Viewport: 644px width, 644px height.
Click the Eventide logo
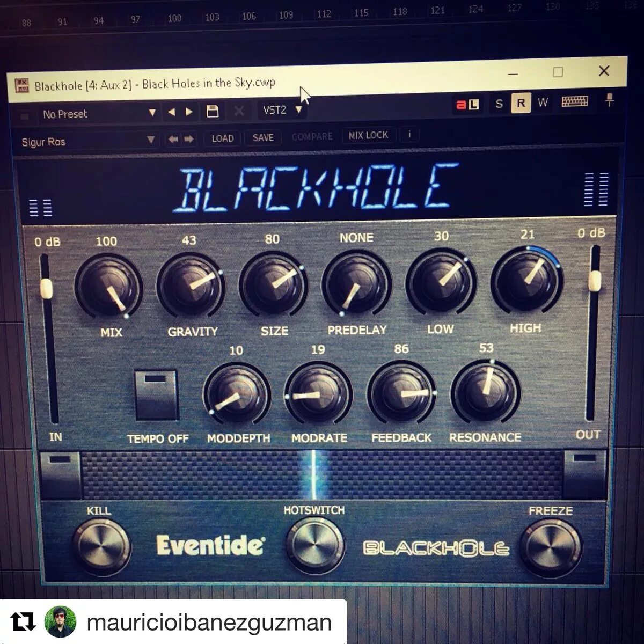coord(210,546)
